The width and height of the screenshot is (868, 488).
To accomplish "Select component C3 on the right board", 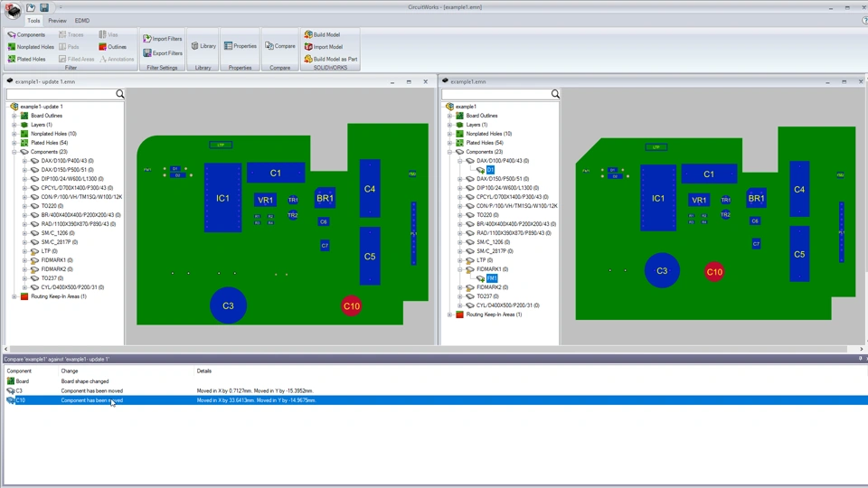I will click(662, 270).
